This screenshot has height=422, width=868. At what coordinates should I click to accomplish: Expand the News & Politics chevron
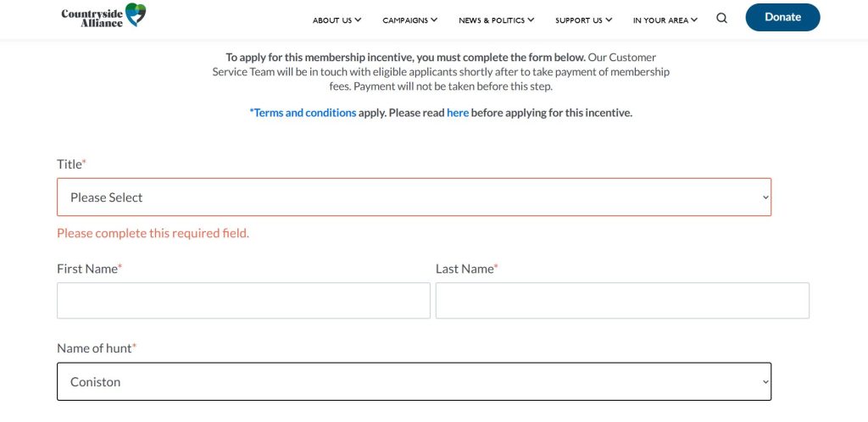click(x=531, y=19)
